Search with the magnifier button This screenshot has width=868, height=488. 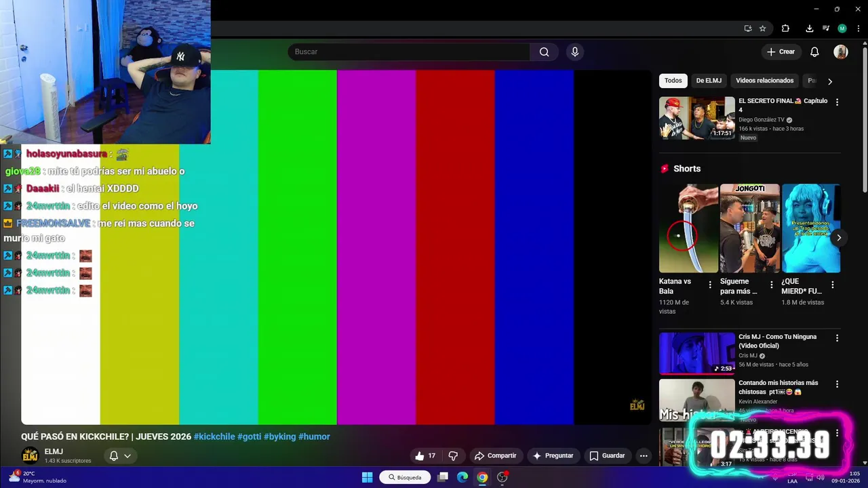click(x=544, y=52)
